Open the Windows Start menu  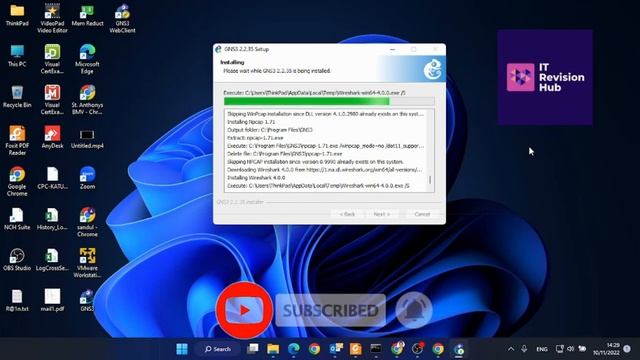click(182, 349)
